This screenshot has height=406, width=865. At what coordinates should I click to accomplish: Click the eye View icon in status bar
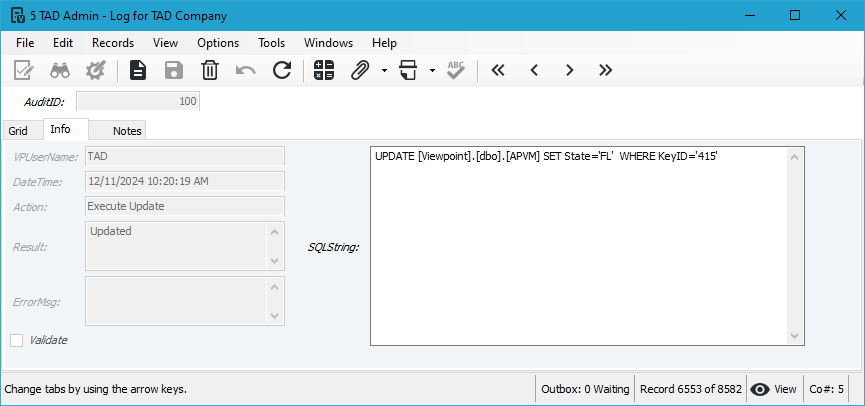tap(760, 389)
